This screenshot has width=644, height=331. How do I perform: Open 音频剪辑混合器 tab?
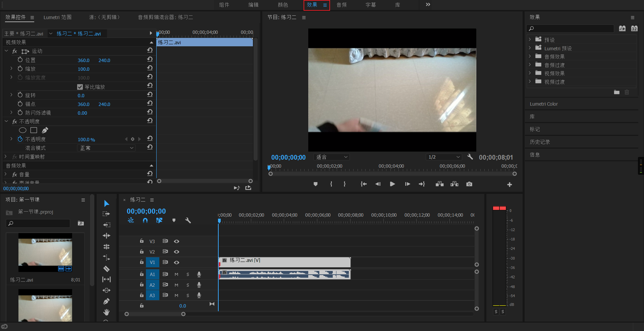(165, 17)
